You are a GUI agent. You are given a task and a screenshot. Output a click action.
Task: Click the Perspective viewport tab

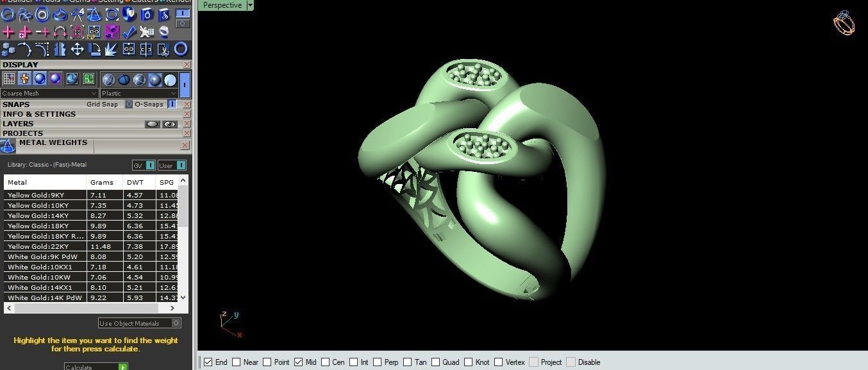coord(222,5)
